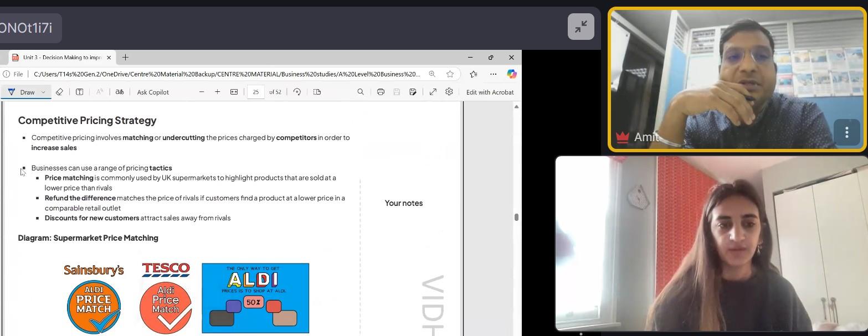Image resolution: width=868 pixels, height=336 pixels.
Task: Toggle Fit to width view
Action: click(234, 92)
